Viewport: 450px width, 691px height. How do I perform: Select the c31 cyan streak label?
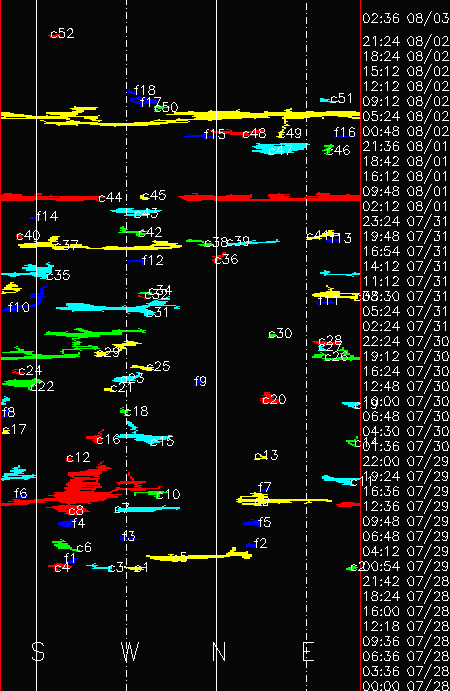tap(157, 312)
